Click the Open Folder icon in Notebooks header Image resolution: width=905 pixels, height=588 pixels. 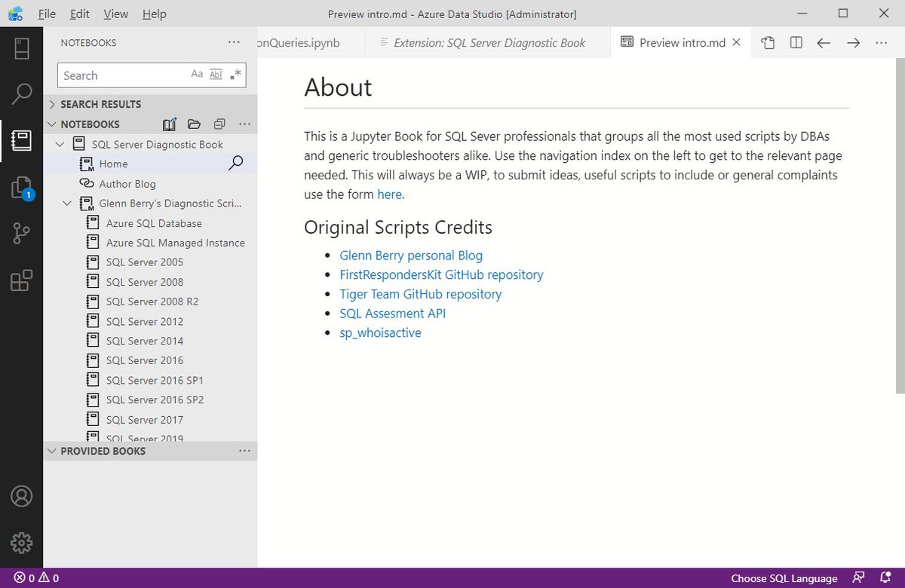point(194,124)
